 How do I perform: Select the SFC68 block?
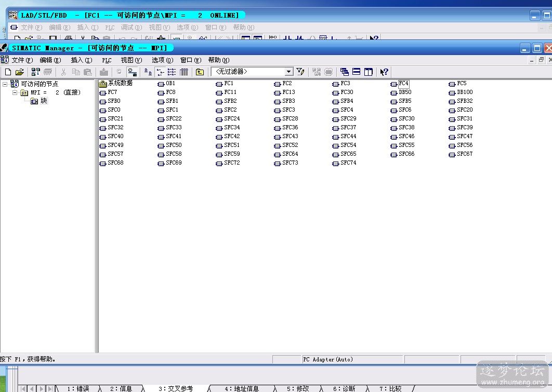112,163
